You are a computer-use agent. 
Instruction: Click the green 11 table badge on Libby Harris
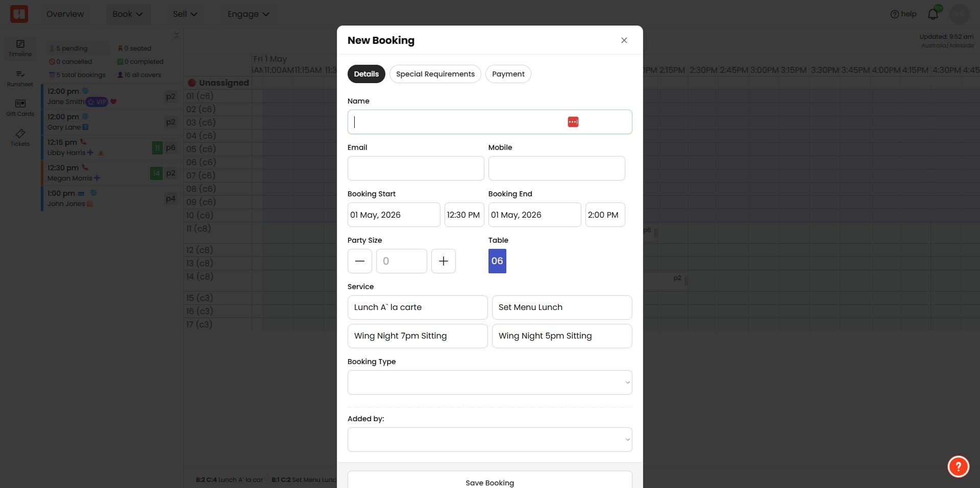(x=157, y=148)
